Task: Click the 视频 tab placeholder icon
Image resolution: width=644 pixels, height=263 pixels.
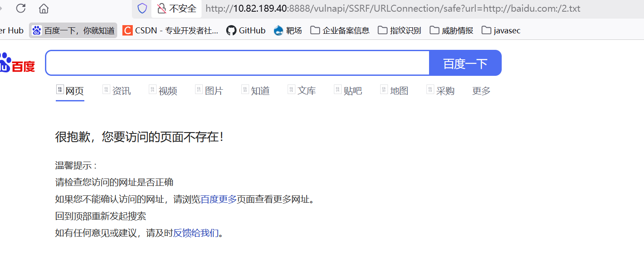Action: (x=153, y=89)
